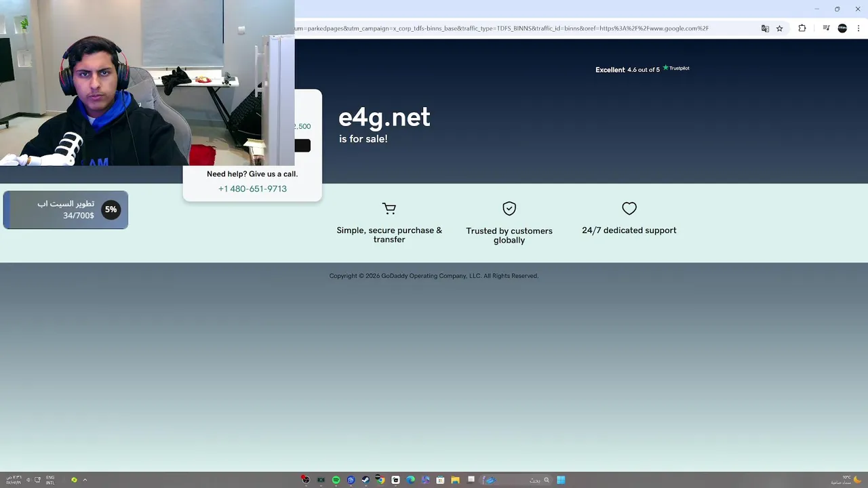Screen dimensions: 868x488
Task: Open the Xbox app in the taskbar
Action: (321, 480)
